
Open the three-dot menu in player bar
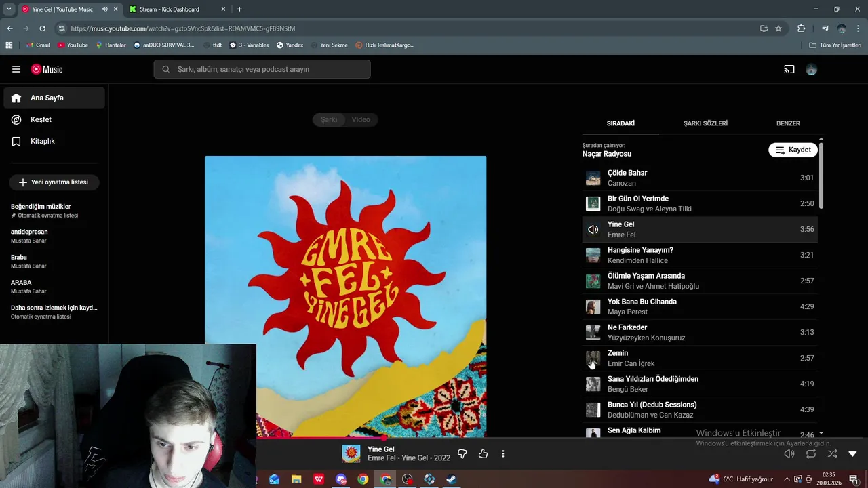(x=503, y=453)
